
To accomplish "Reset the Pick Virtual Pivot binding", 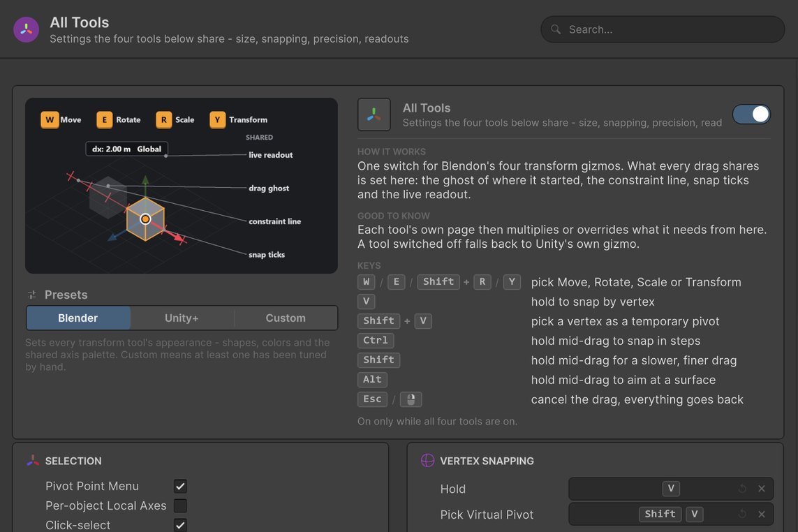I will tap(742, 514).
